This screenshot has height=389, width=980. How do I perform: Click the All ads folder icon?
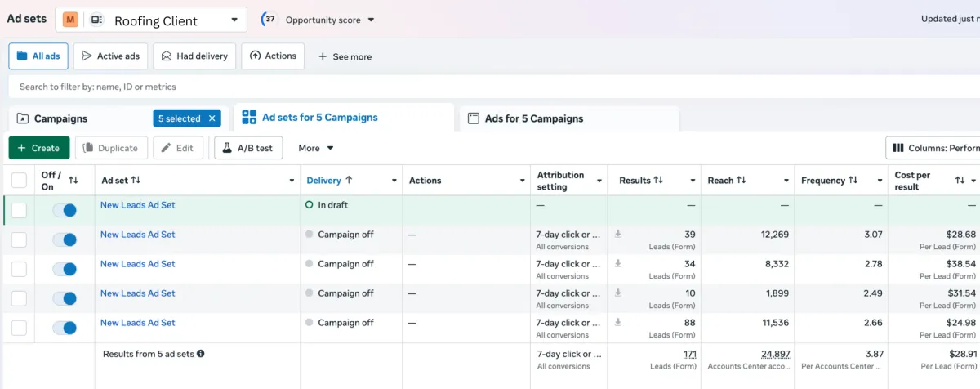22,56
